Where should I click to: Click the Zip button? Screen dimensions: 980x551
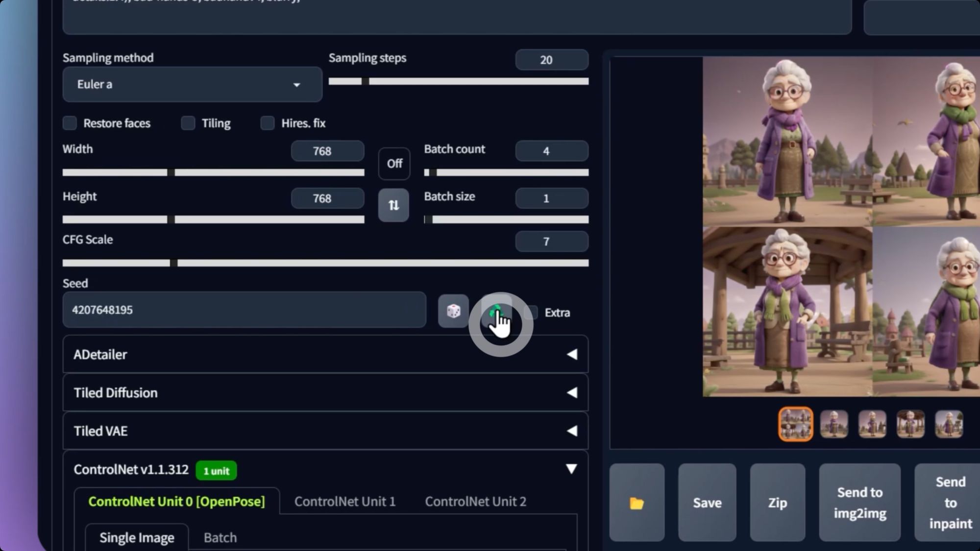click(777, 503)
